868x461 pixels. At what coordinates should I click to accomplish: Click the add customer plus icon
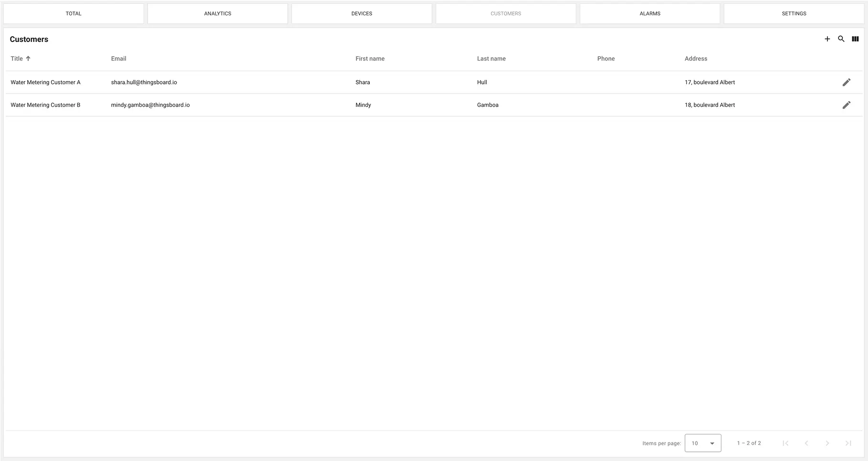827,39
